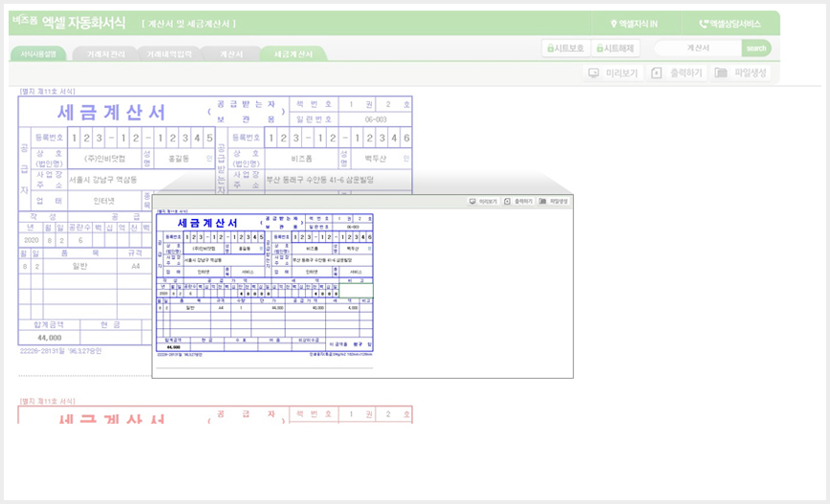Click 파일생성 in the inset preview window
The width and height of the screenshot is (830, 504).
tap(553, 202)
